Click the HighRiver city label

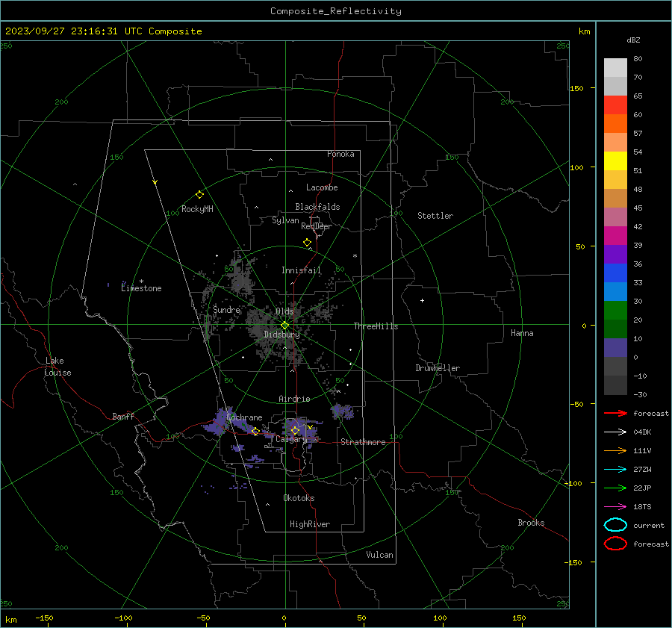click(x=310, y=524)
